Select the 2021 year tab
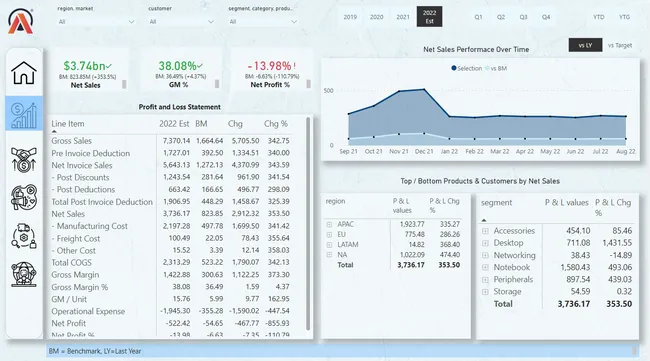 point(403,17)
